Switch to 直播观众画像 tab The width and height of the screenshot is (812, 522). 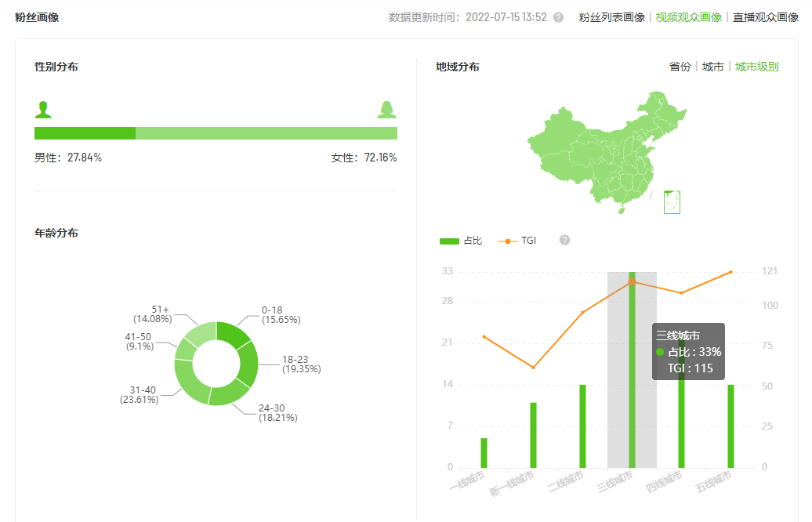point(766,17)
